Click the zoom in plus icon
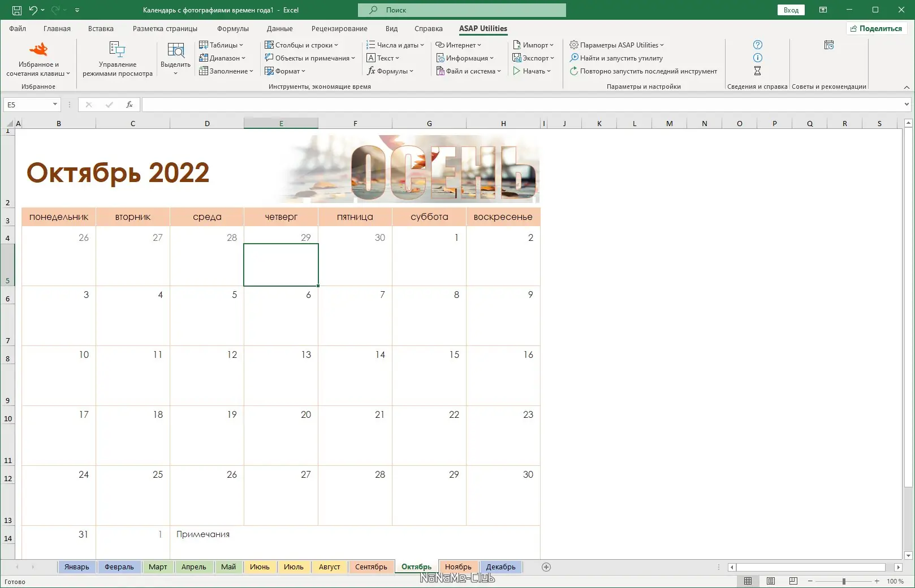The height and width of the screenshot is (588, 915). coord(877,581)
